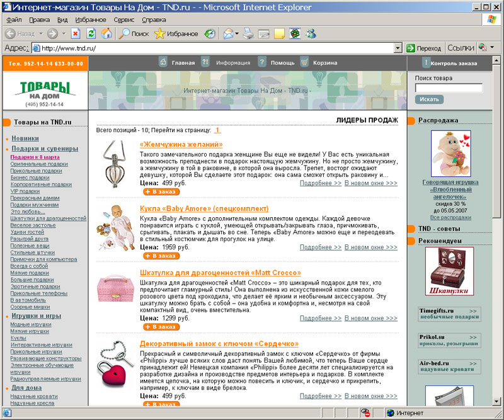Click the pearl pendant product thumbnail
This screenshot has width=504, height=420.
[x=115, y=164]
